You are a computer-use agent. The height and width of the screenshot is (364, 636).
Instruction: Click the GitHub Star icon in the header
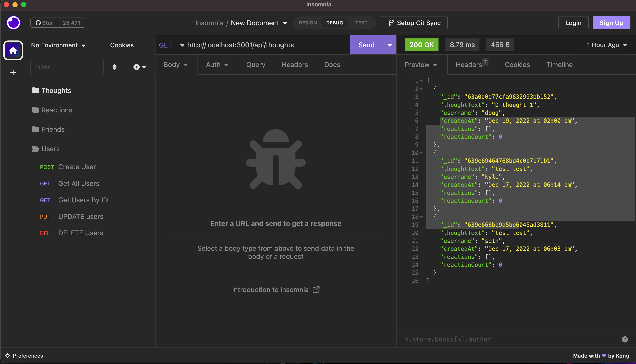[x=38, y=22]
